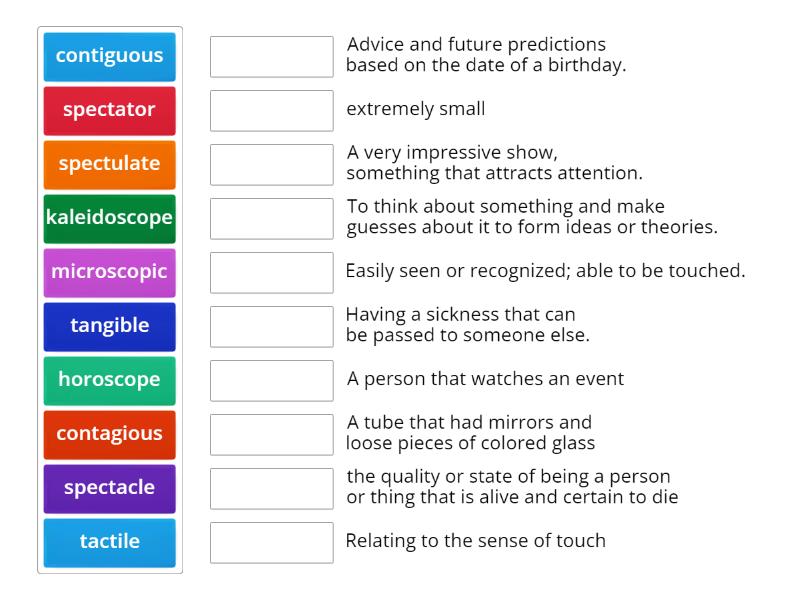Click the box beside the mirrored tube definition
This screenshot has width=800, height=600.
272,435
